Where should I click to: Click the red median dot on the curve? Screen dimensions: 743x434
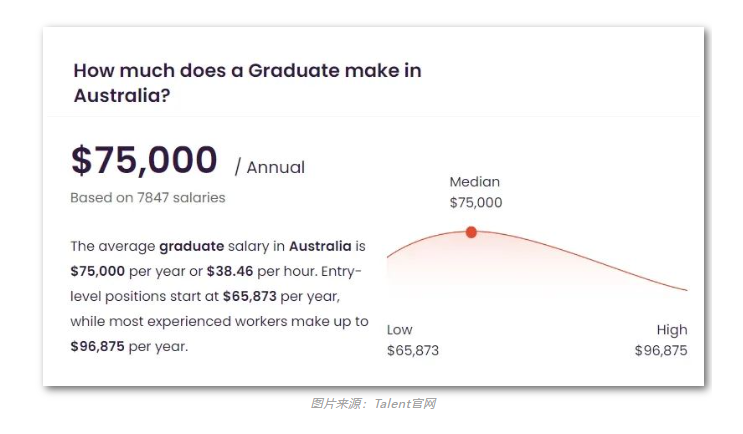point(471,232)
